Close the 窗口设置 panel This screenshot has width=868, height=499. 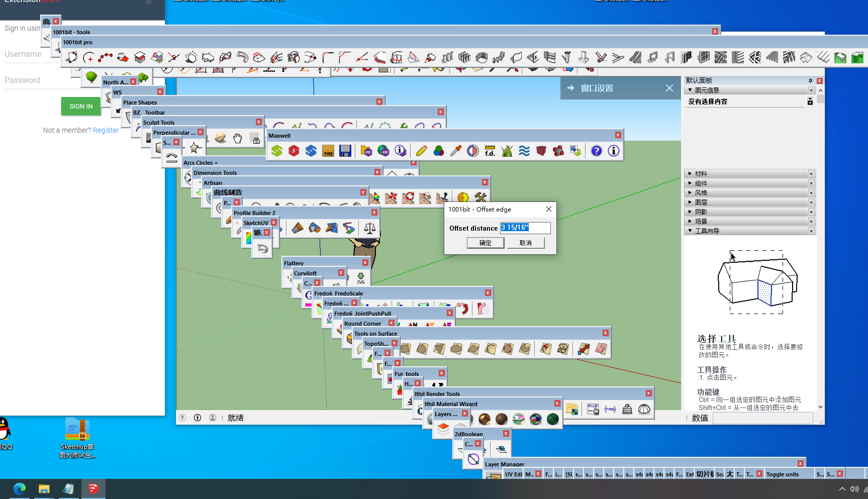coord(669,88)
